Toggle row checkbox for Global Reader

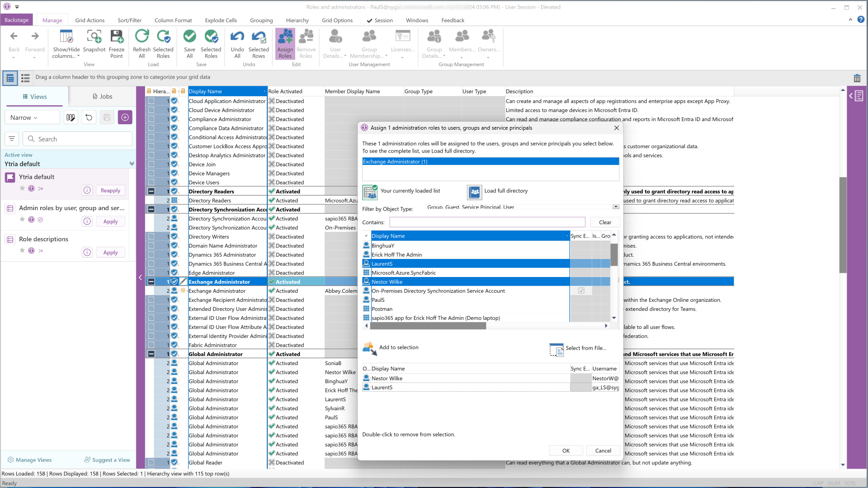[151, 463]
